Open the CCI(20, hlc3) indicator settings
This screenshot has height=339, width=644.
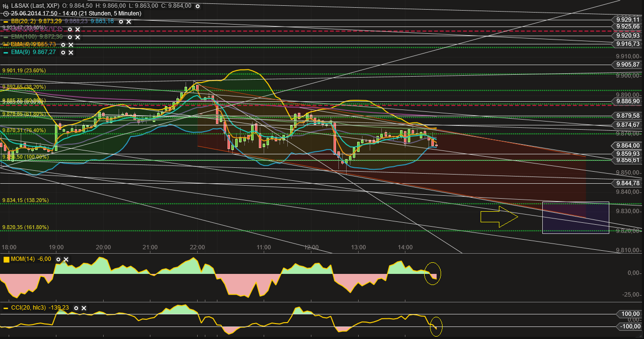76,308
